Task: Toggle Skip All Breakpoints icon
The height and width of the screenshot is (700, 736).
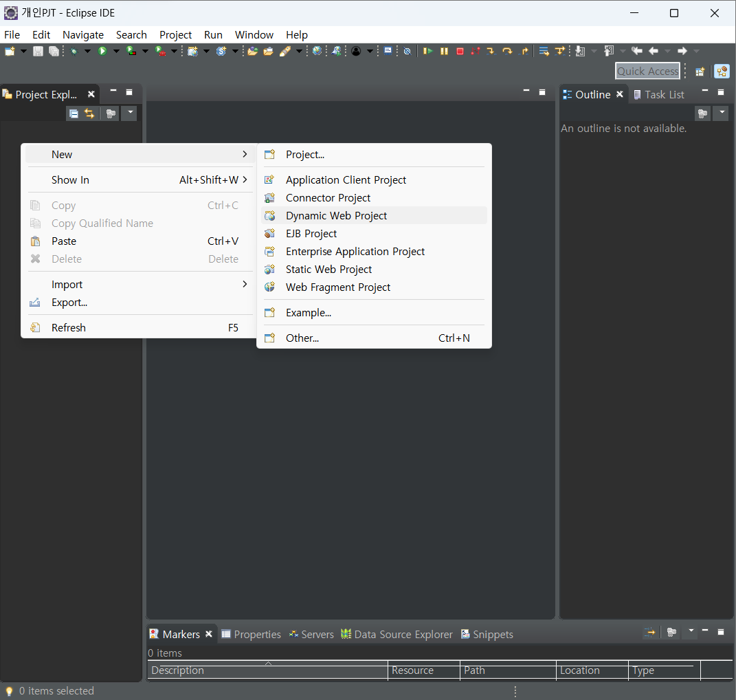Action: pyautogui.click(x=407, y=51)
